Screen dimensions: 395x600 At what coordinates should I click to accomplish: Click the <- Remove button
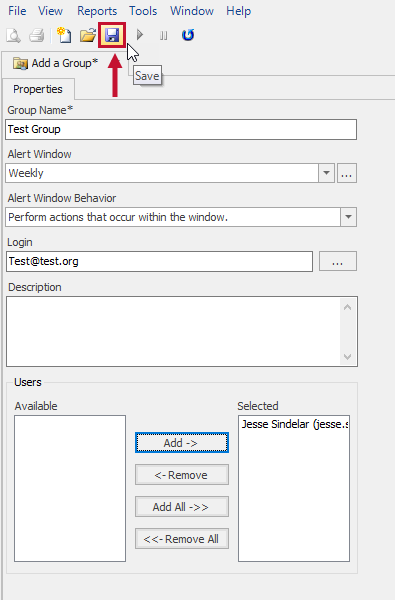coord(182,475)
